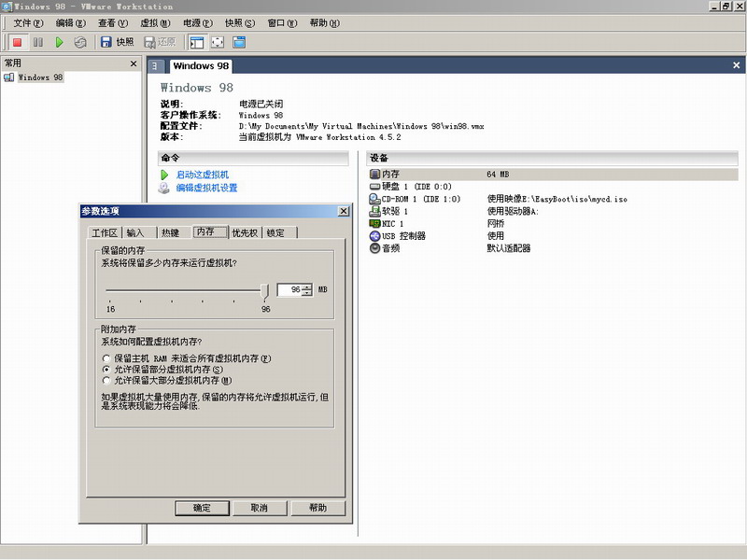This screenshot has width=747, height=560.
Task: Open the 编辑(E) menu
Action: 71,22
